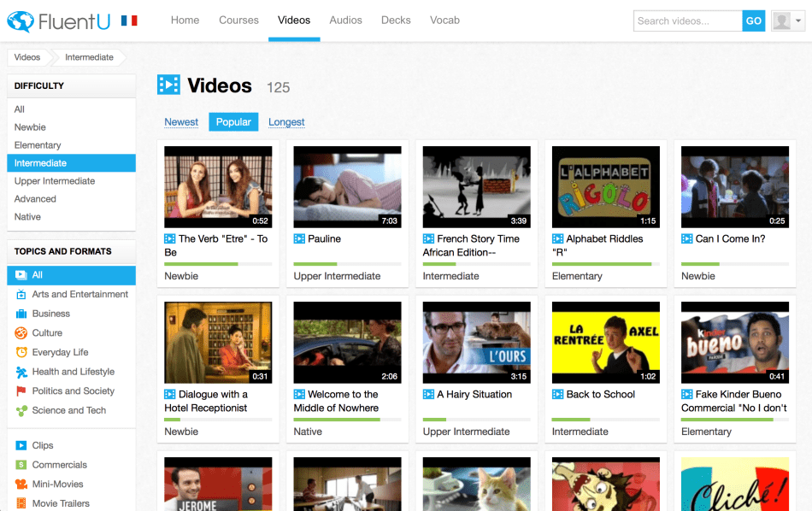
Task: Open the Alphabet Riddles video thumbnail
Action: click(605, 185)
